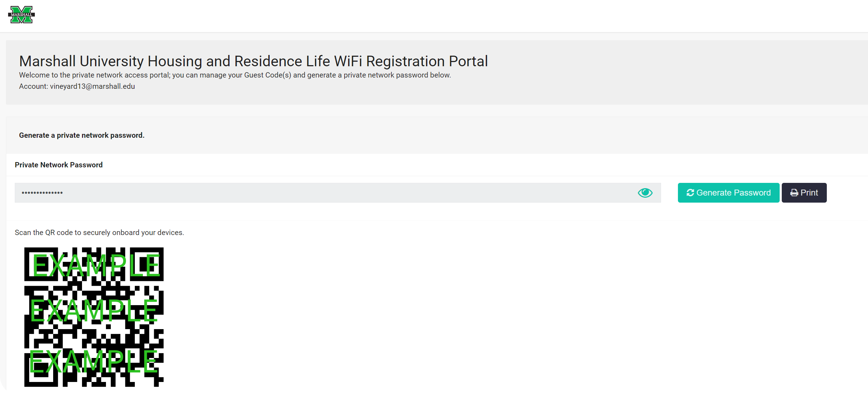This screenshot has height=395, width=868.
Task: Click the bottom EXAMPLE watermark on the QR code
Action: coord(93,361)
